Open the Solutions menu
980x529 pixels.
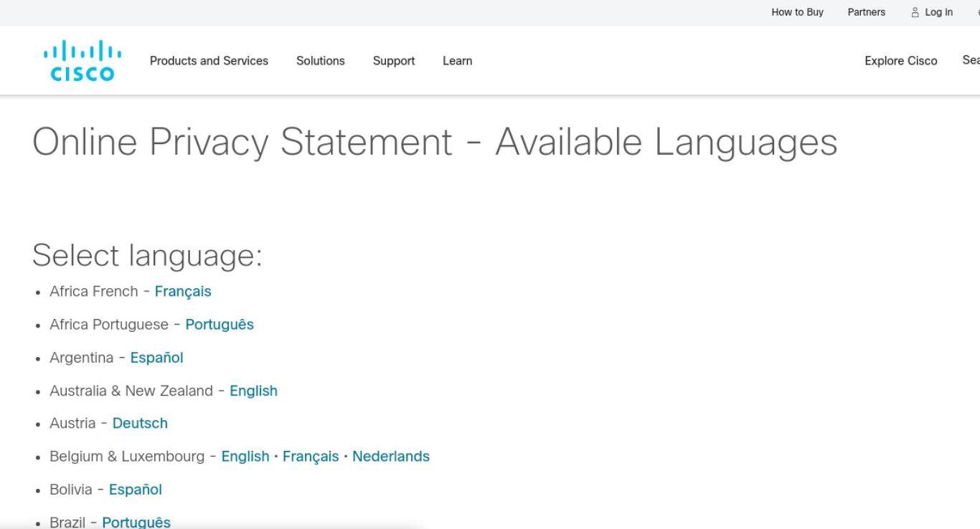click(321, 61)
